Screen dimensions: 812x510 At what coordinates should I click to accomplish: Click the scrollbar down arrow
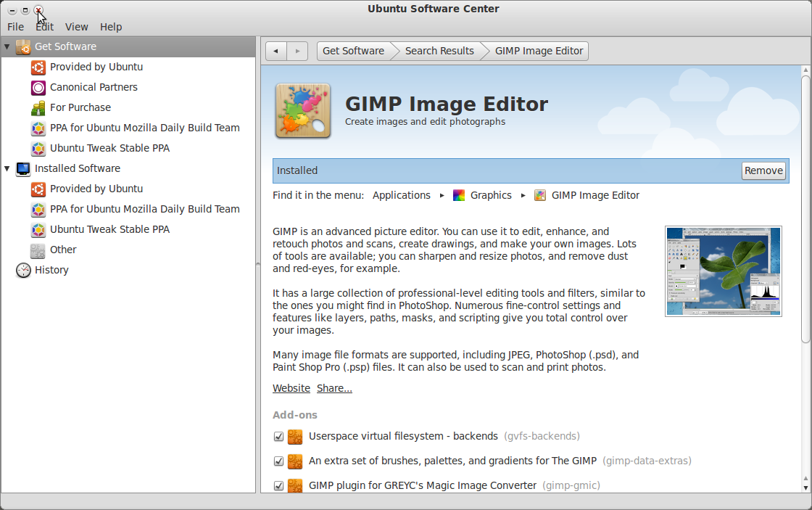(805, 488)
